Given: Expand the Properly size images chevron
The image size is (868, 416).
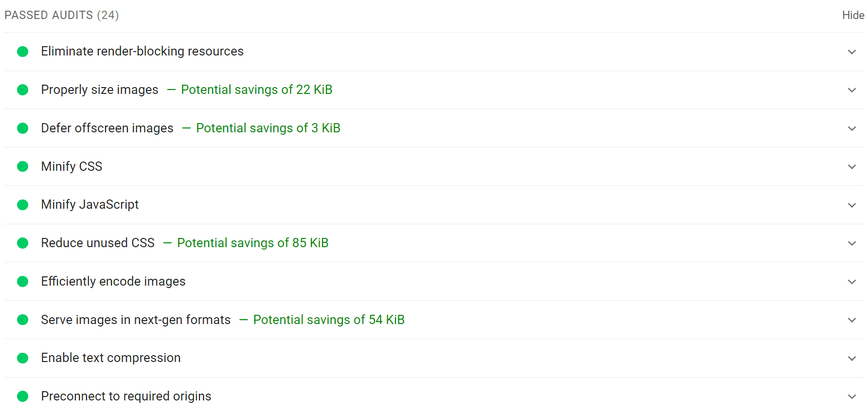Looking at the screenshot, I should [x=851, y=90].
